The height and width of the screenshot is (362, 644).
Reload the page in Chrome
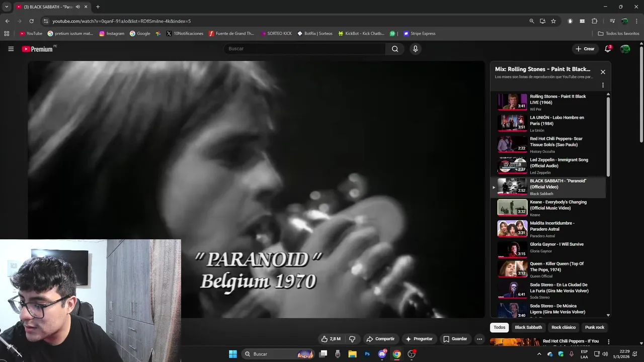point(31,21)
